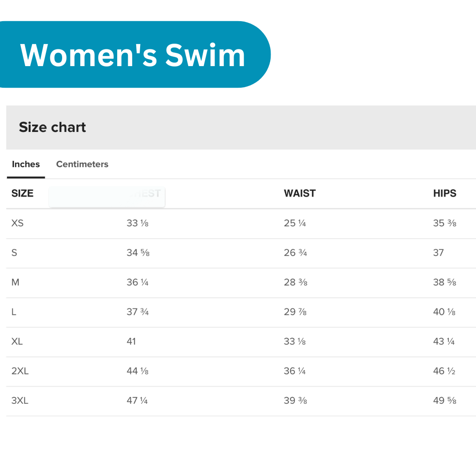Click the 2XL size label

coord(20,371)
